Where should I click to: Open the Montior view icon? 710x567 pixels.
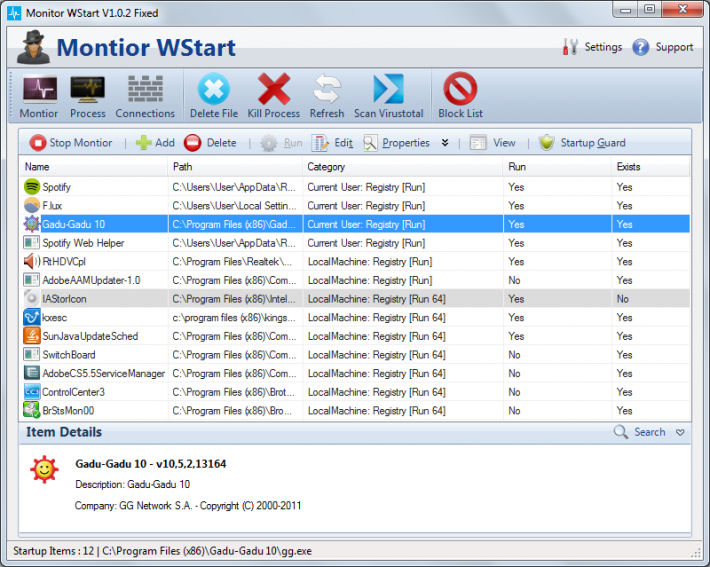coord(40,89)
